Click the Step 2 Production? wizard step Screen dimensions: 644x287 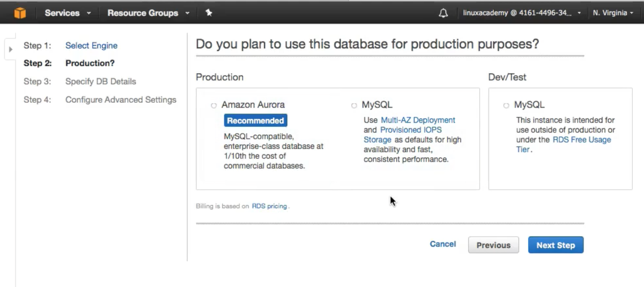click(90, 63)
